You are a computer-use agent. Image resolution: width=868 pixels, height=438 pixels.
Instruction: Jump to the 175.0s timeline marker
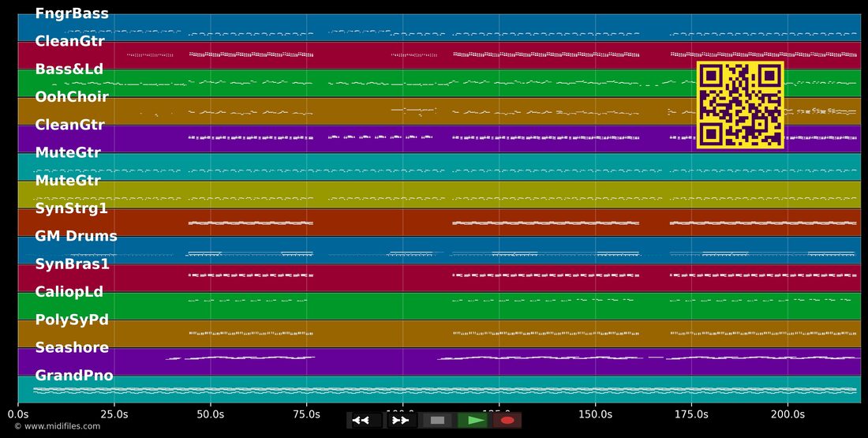[x=691, y=414]
